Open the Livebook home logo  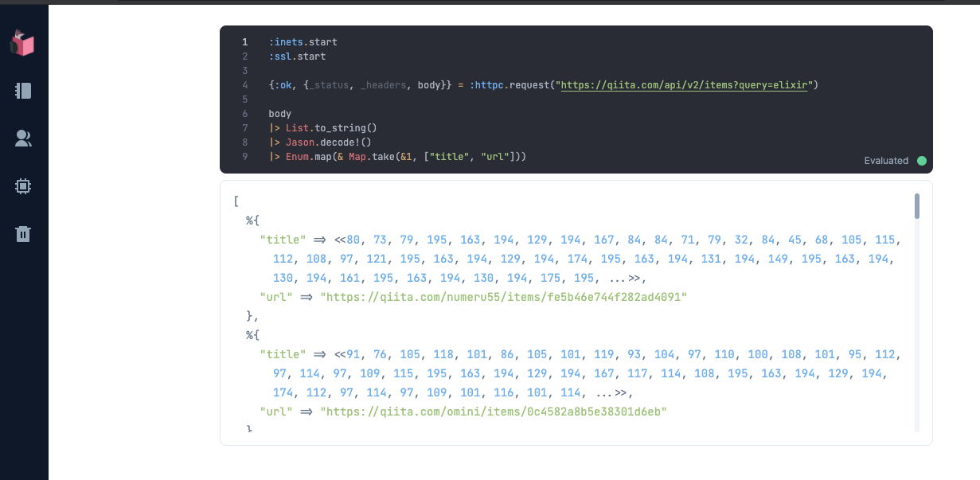coord(23,42)
